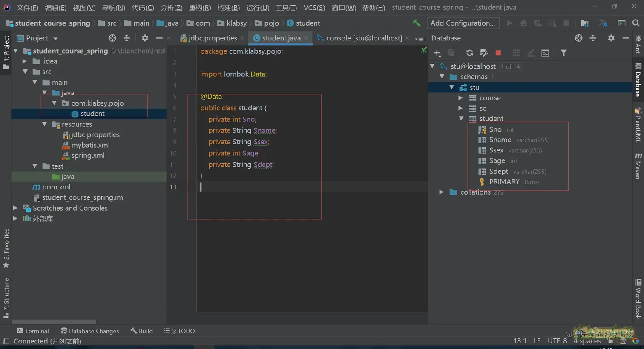
Task: Hide the Project panel with minus icon
Action: [159, 38]
